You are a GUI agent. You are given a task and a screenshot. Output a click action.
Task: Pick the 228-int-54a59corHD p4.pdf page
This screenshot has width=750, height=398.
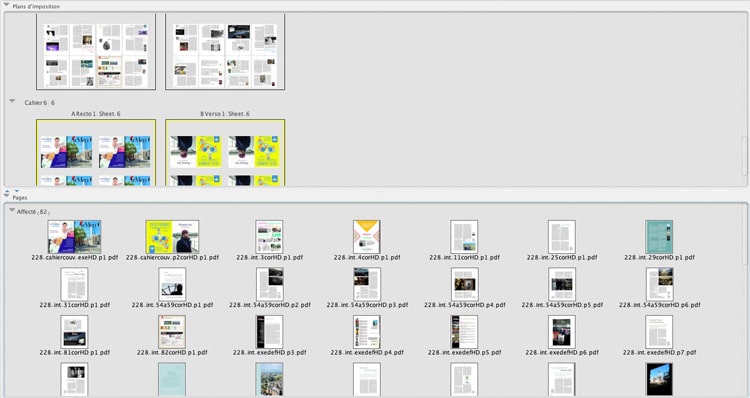click(464, 284)
